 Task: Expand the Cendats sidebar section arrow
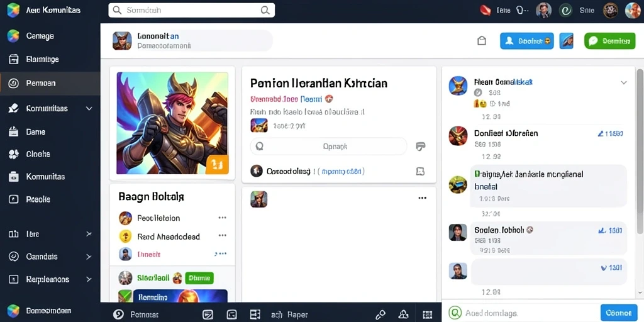[89, 257]
